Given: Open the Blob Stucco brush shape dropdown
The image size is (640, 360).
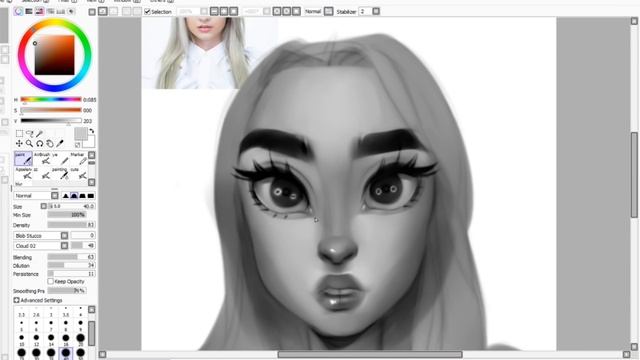Looking at the screenshot, I should pos(64,236).
